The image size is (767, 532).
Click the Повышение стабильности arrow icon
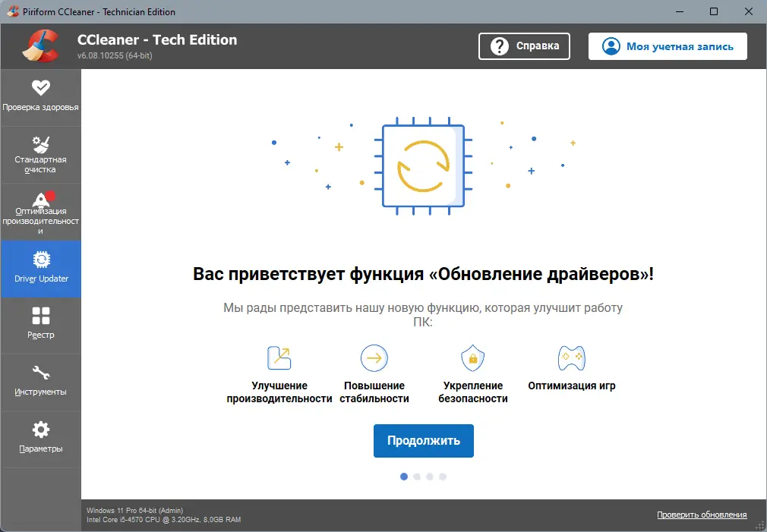(374, 357)
